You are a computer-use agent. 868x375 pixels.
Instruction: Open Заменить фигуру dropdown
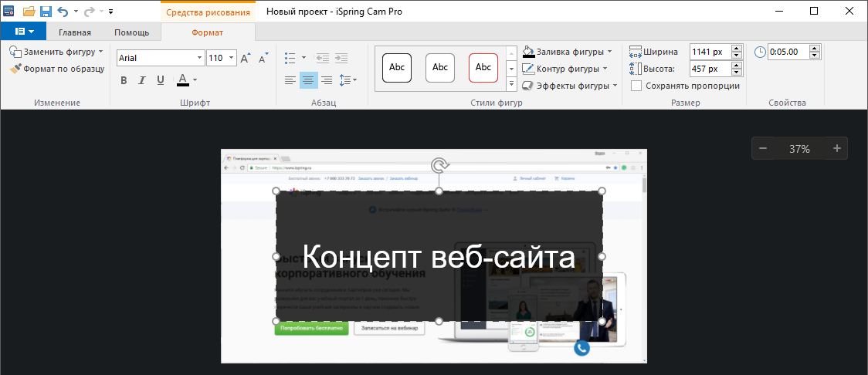pos(56,52)
